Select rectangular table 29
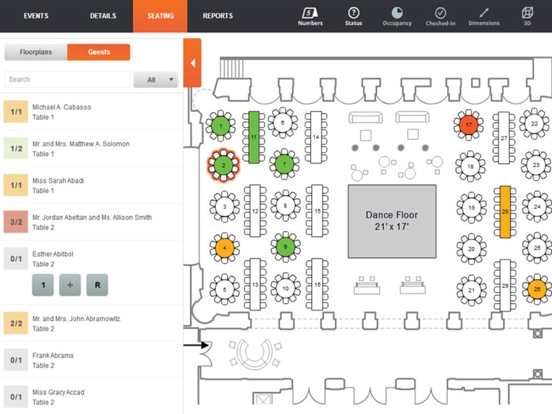Screen dimensions: 552x414 pyautogui.click(x=505, y=285)
